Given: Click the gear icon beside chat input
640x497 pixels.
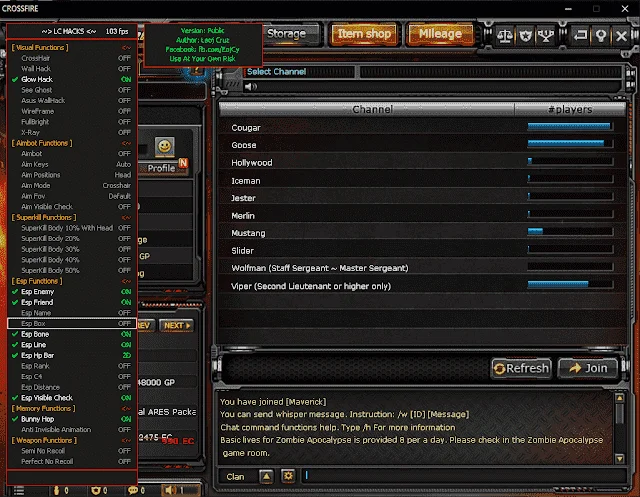Looking at the screenshot, I should click(x=288, y=476).
